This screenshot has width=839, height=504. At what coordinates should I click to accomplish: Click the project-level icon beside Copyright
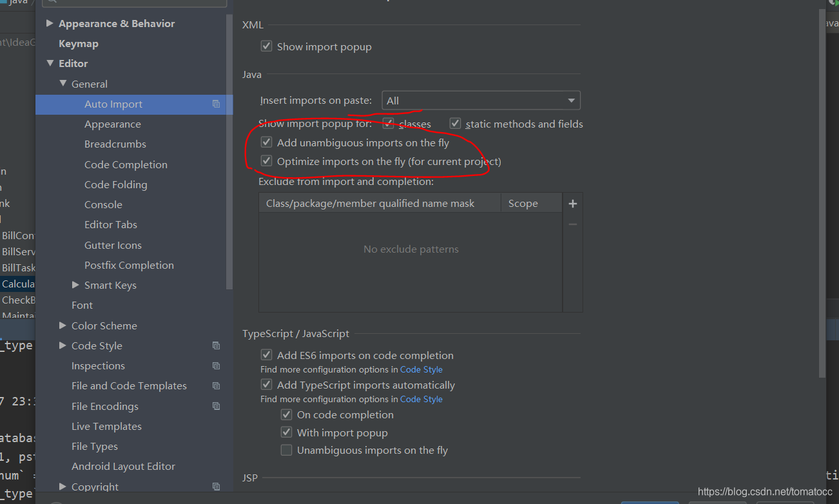point(217,487)
